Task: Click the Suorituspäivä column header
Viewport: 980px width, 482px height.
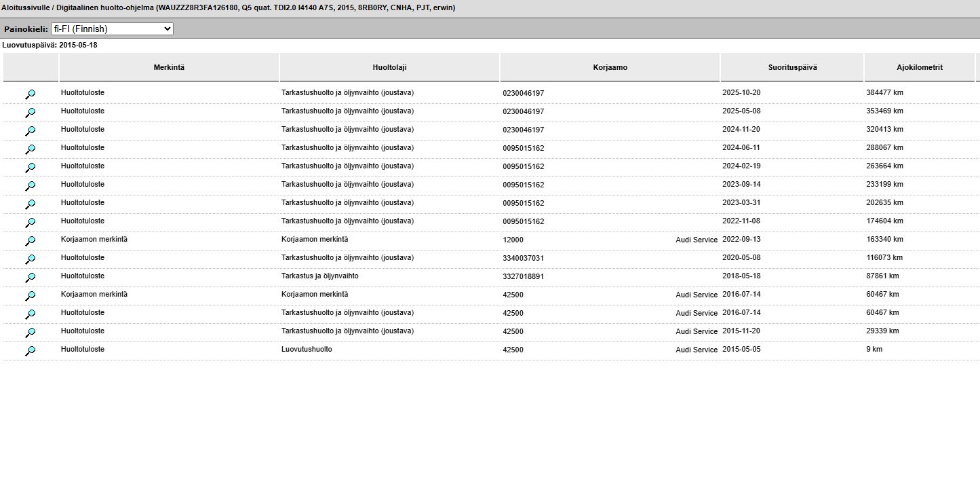Action: pyautogui.click(x=791, y=67)
